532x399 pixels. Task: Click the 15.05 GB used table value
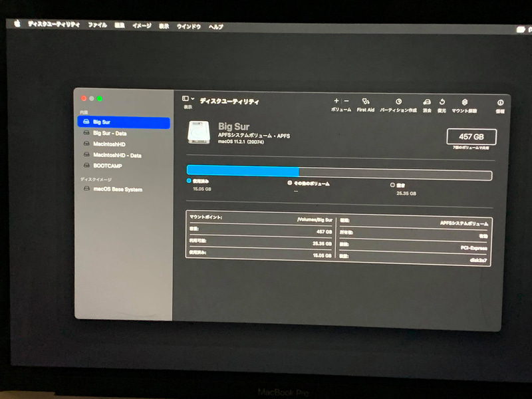click(x=322, y=255)
